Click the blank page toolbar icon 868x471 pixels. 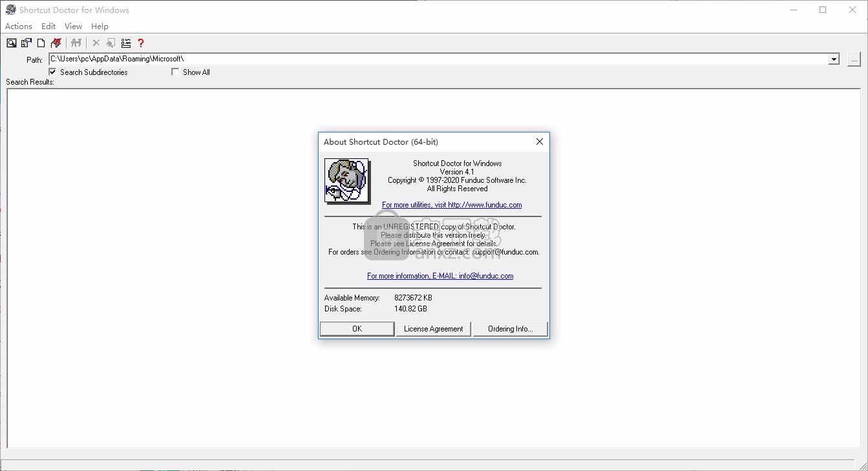point(41,43)
